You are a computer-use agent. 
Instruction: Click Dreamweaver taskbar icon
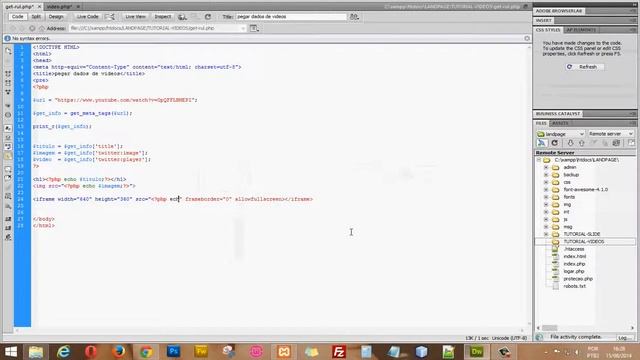[476, 351]
